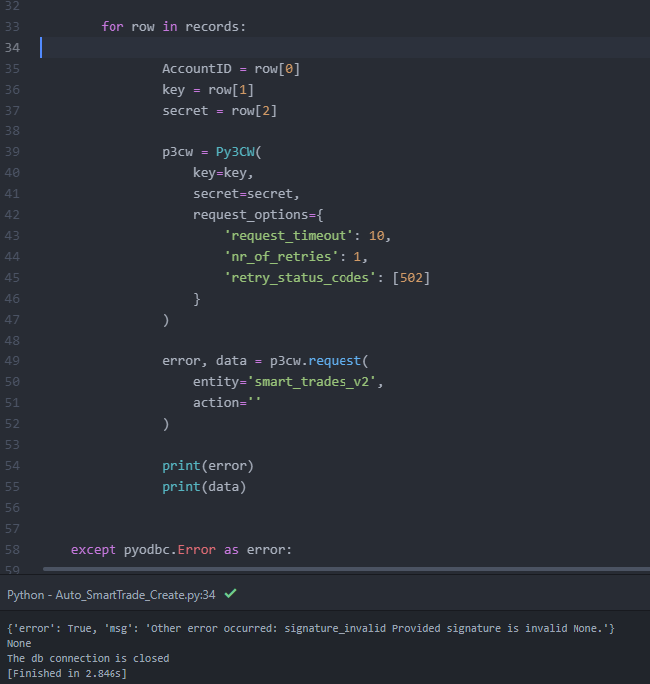Screen dimensions: 650x684
Task: Click line number 58 in the gutter
Action: pyautogui.click(x=12, y=550)
